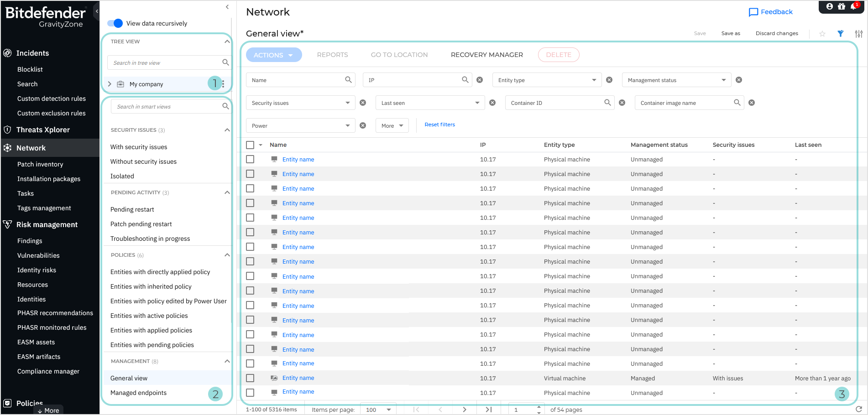This screenshot has width=868, height=415.
Task: Click the Reset filters link
Action: pyautogui.click(x=439, y=124)
